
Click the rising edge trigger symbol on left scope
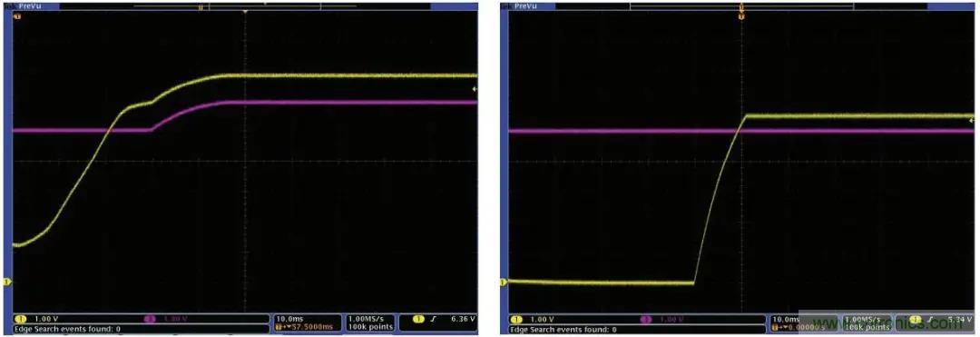[x=433, y=318]
